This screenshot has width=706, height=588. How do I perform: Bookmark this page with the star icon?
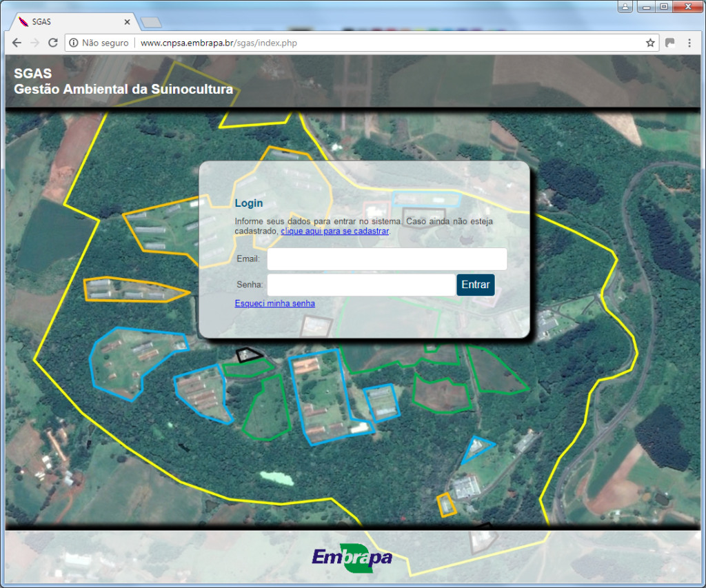[649, 43]
